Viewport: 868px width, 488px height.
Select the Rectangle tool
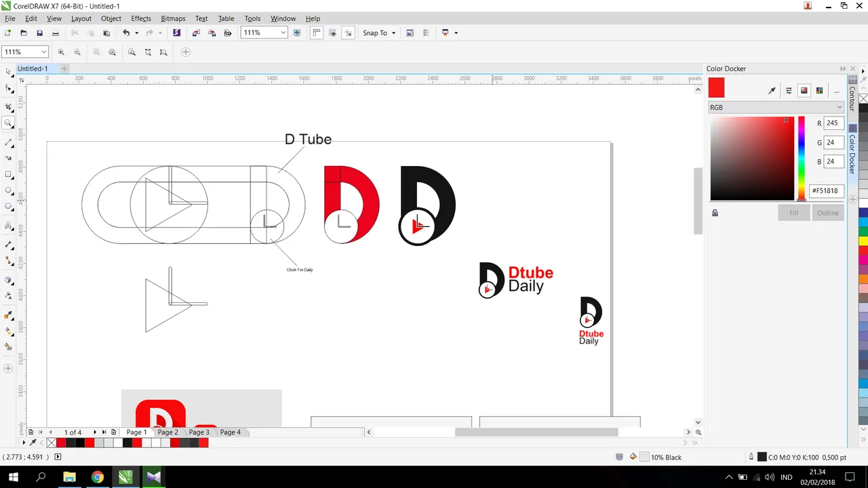(x=8, y=175)
